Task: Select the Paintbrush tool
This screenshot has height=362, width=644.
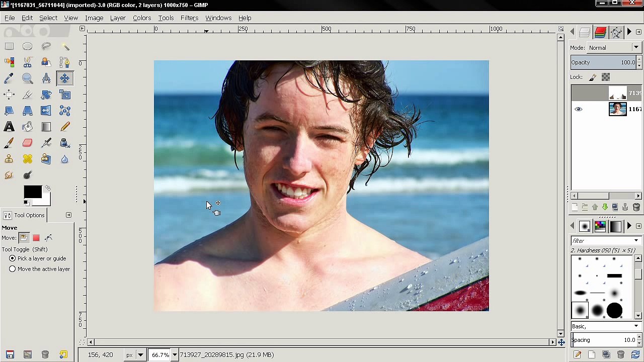Action: (x=9, y=143)
